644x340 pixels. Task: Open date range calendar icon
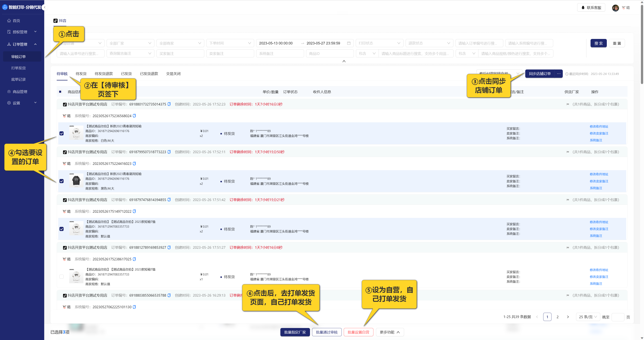[349, 43]
